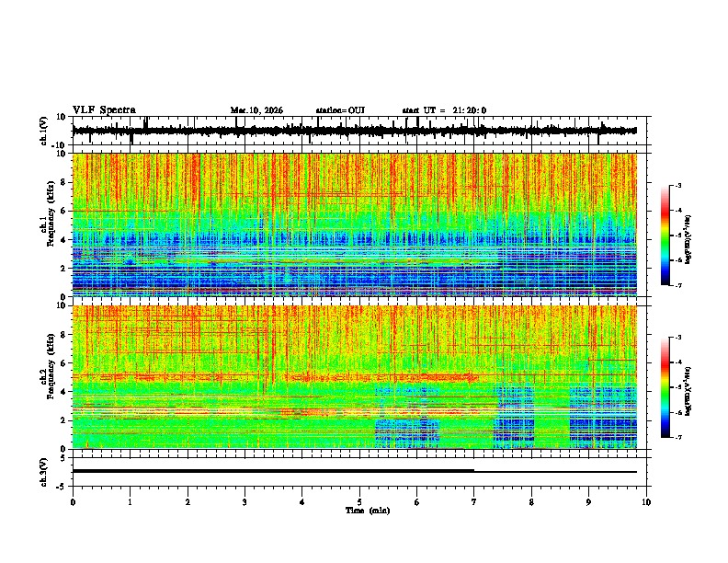The width and height of the screenshot is (728, 563).
Task: Click time axis tick label "9"
Action: click(x=588, y=502)
